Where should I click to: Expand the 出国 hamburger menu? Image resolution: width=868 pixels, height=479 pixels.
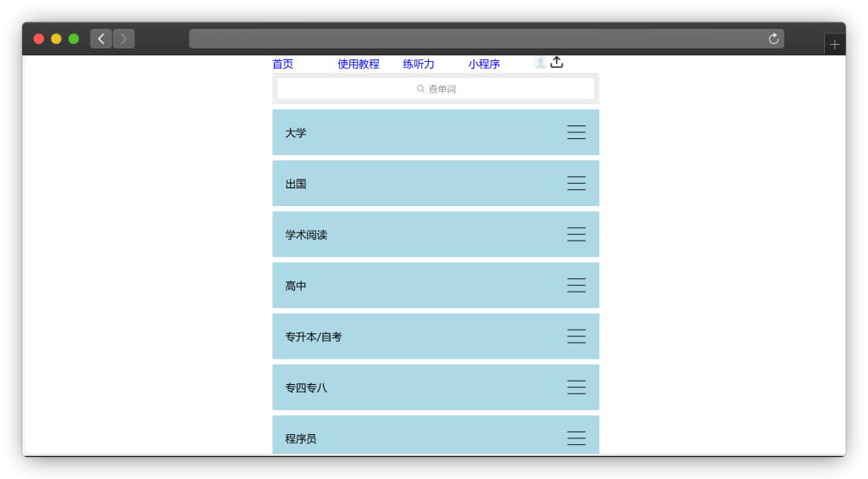pyautogui.click(x=576, y=183)
